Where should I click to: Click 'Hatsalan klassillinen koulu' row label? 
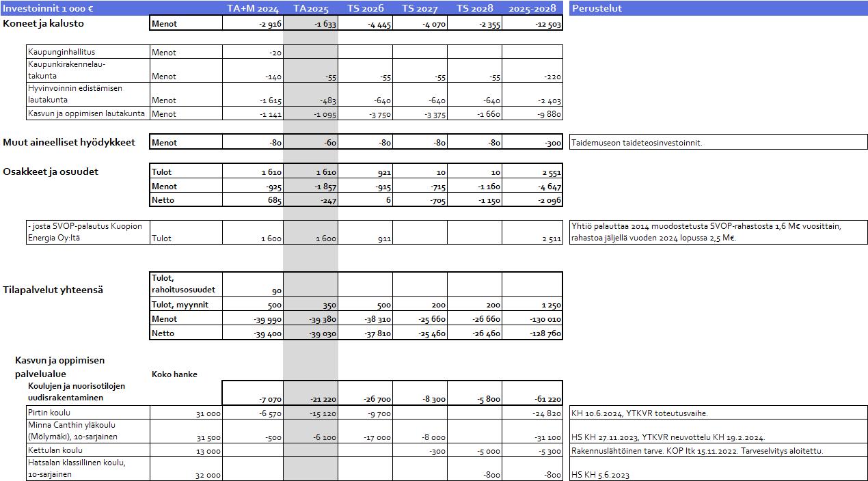pos(88,469)
